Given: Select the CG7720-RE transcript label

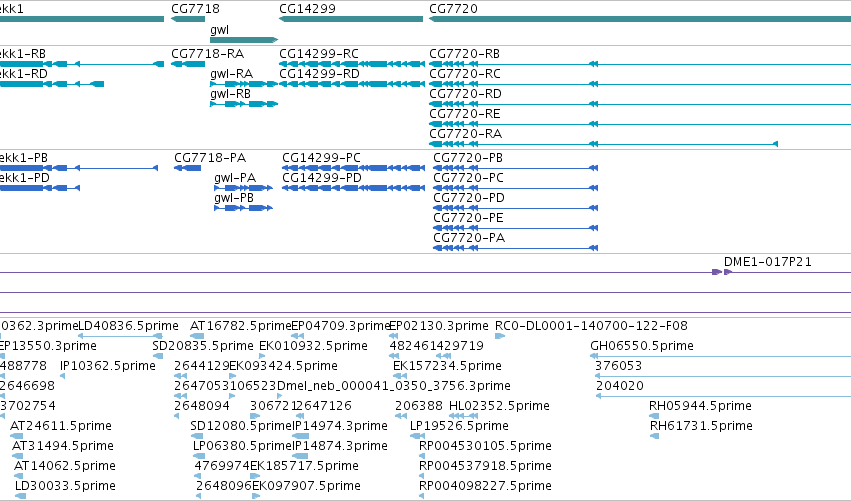Looking at the screenshot, I should click(x=465, y=114).
